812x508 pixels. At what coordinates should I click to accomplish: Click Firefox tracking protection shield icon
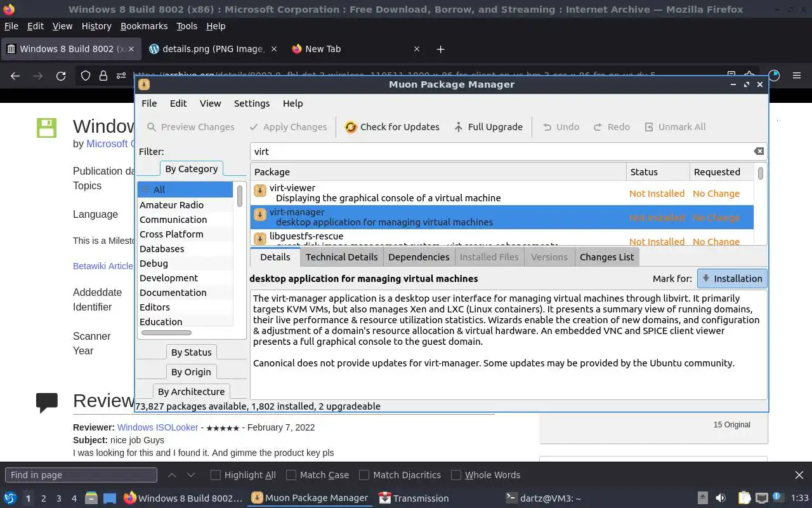86,76
